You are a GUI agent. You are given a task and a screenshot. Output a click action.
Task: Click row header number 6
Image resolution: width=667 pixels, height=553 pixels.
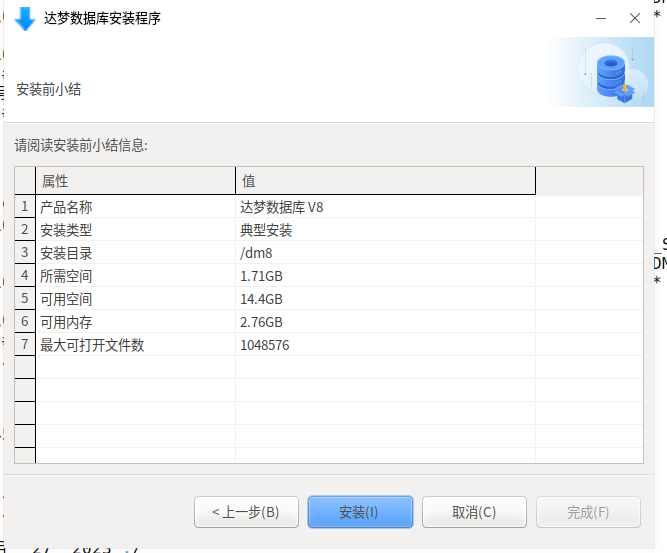pos(25,322)
